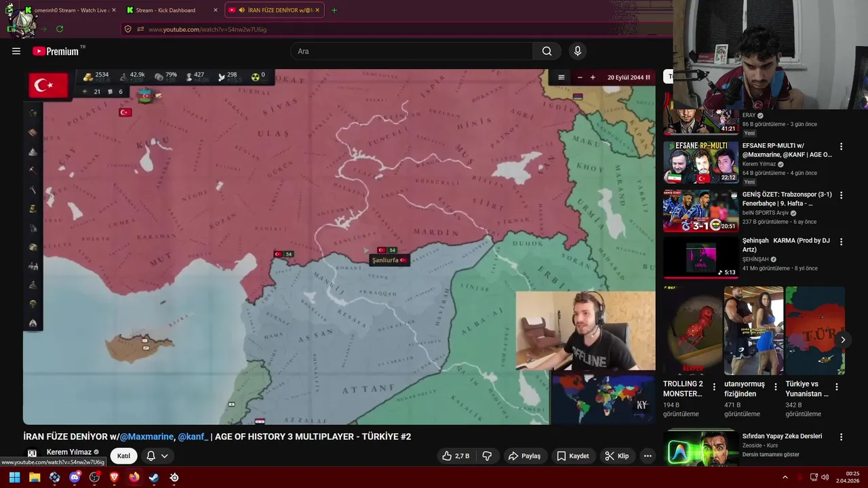The width and height of the screenshot is (868, 488).
Task: Open Windows Start menu
Action: point(14,478)
